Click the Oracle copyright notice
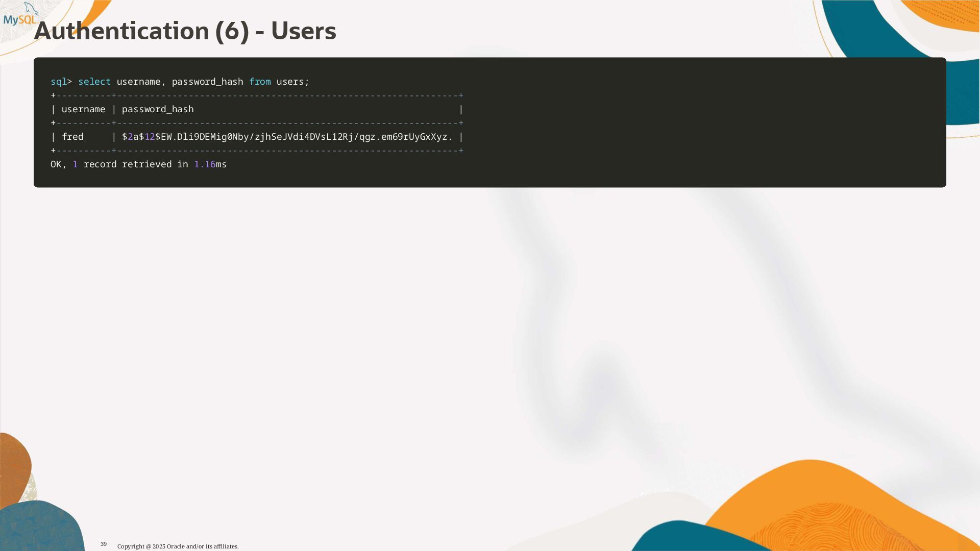980x551 pixels. pyautogui.click(x=178, y=546)
